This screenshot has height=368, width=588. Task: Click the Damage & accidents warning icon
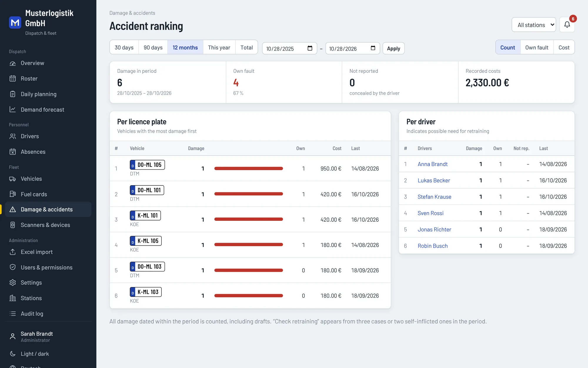point(13,210)
